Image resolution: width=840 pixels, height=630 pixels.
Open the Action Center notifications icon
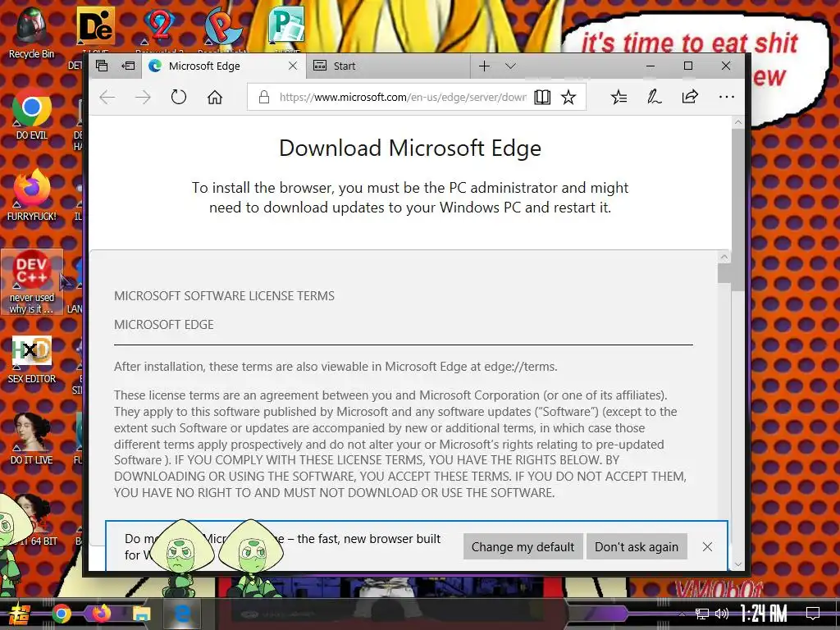tap(813, 614)
